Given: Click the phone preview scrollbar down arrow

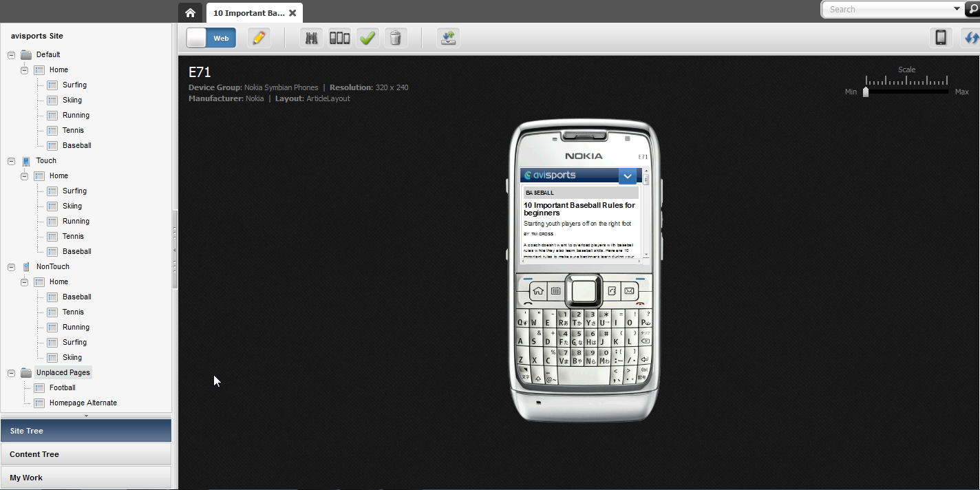Looking at the screenshot, I should (646, 255).
